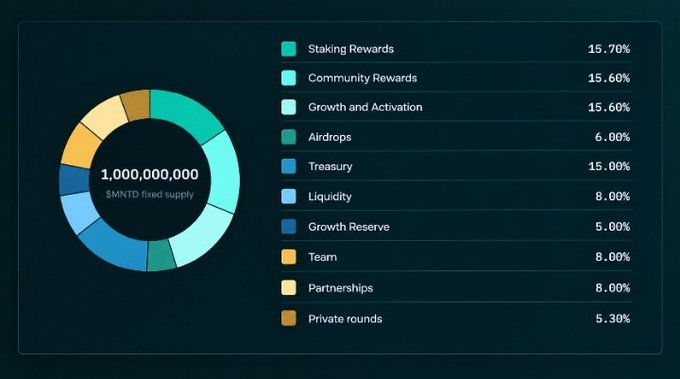Click the dark blue Growth Reserve donut segment
The width and height of the screenshot is (680, 379).
74,180
